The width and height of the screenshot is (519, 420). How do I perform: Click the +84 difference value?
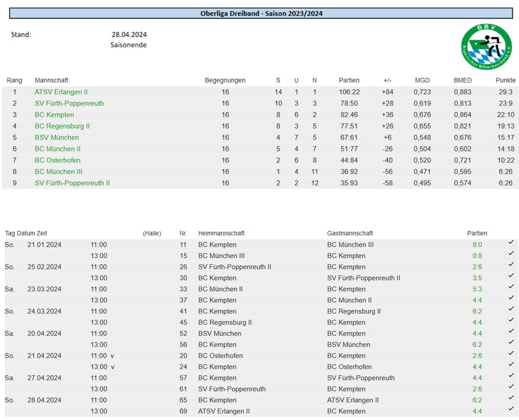click(387, 92)
